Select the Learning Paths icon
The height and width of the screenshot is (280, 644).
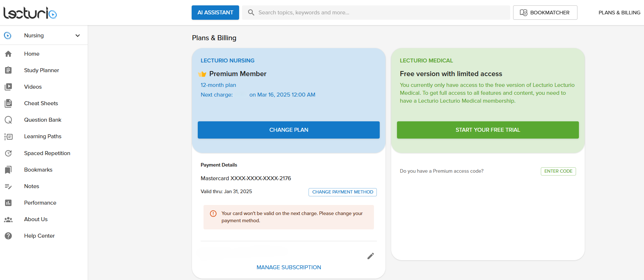click(x=9, y=136)
